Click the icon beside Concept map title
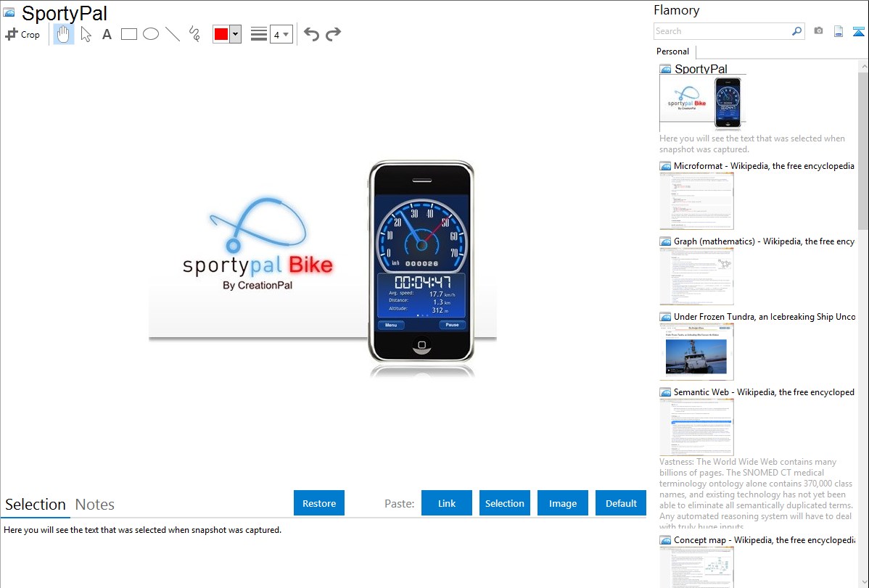Screen dimensions: 869x588 click(666, 540)
